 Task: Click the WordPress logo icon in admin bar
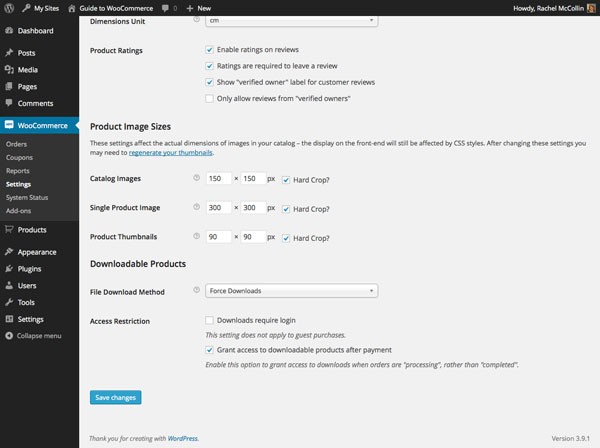click(9, 8)
